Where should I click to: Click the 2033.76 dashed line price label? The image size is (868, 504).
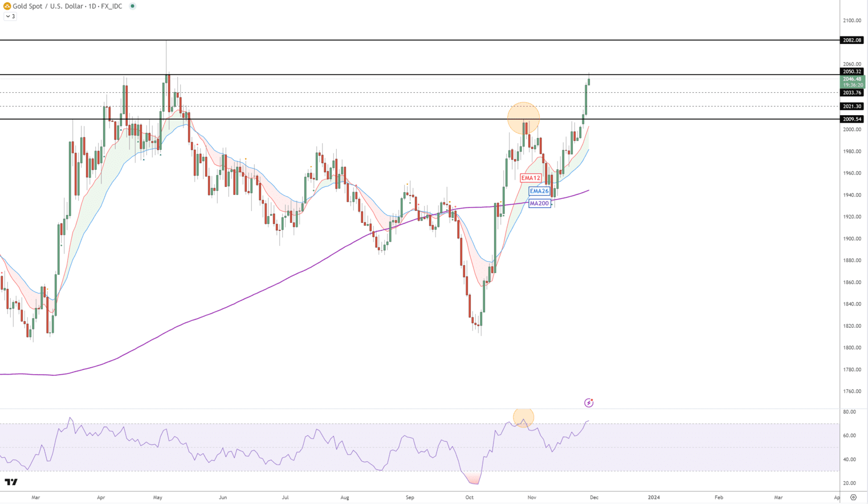tap(852, 93)
